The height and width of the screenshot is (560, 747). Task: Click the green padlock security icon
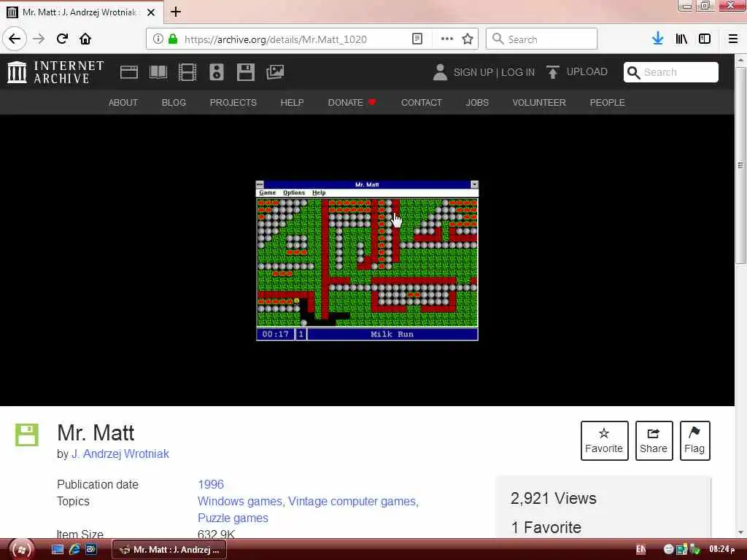tap(173, 39)
